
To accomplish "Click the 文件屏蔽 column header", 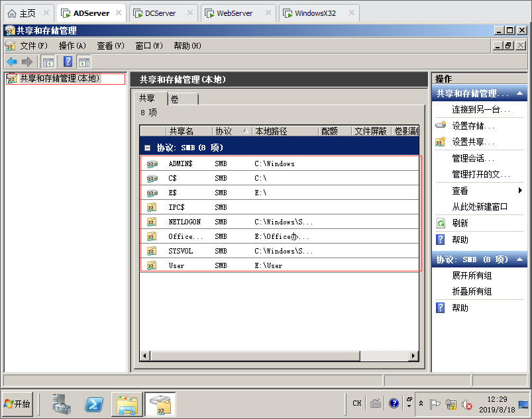I will click(372, 131).
